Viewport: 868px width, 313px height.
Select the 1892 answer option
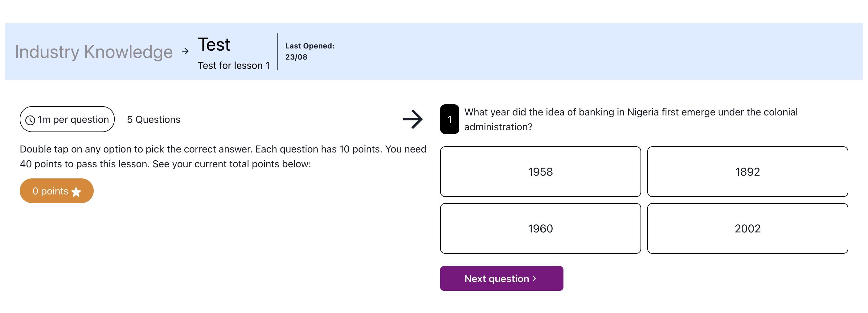[x=747, y=172]
